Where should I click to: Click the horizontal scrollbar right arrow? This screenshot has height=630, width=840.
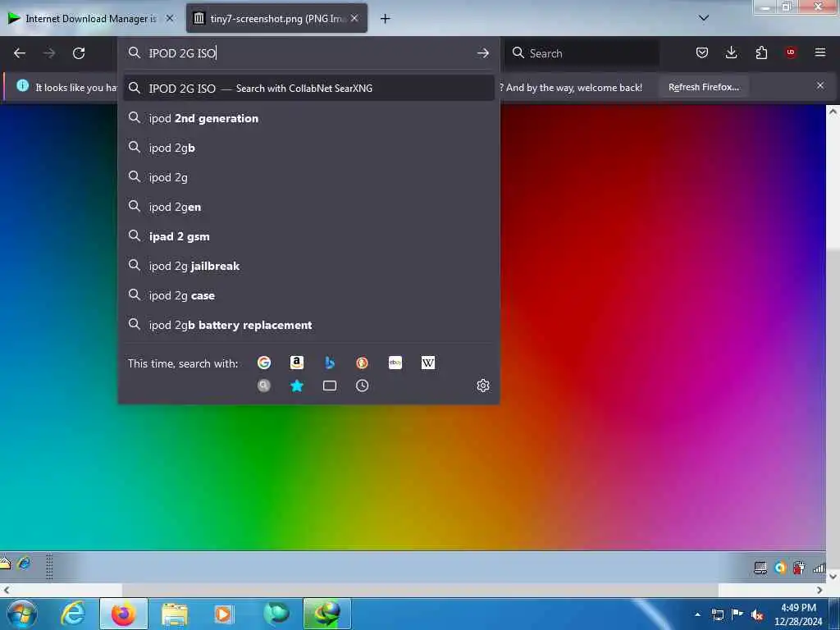(x=819, y=590)
